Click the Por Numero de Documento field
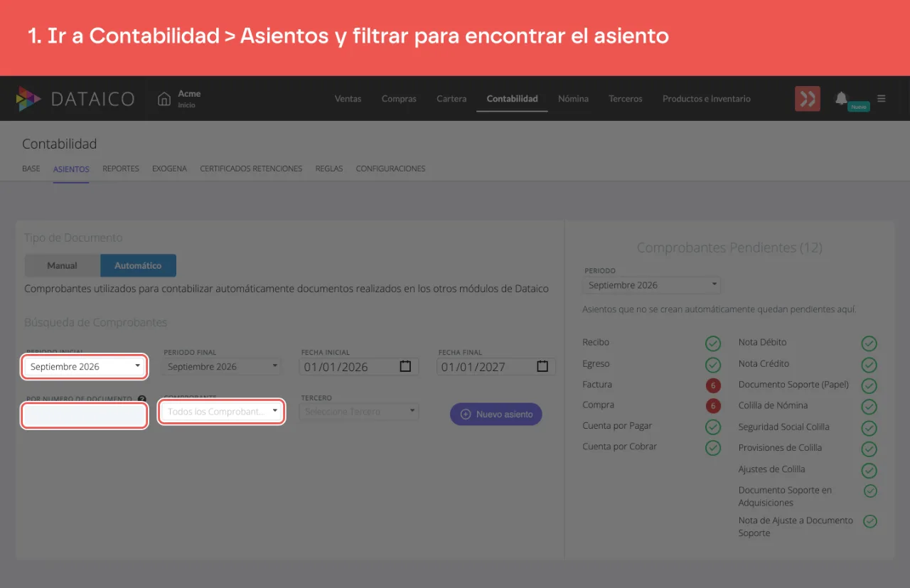Viewport: 910px width, 588px height. (x=85, y=415)
